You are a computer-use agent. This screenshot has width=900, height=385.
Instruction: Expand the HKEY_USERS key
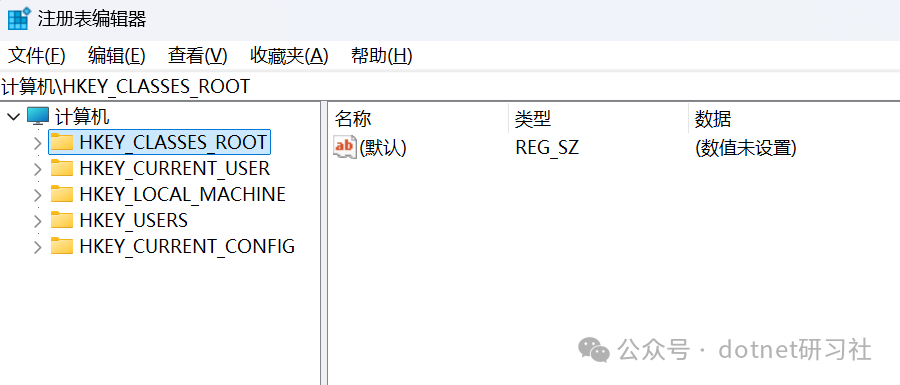coord(38,221)
